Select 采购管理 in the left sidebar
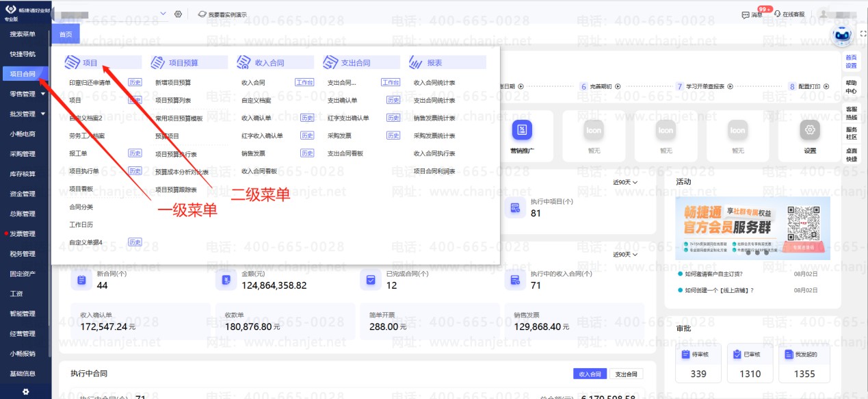This screenshot has height=399, width=868. click(x=23, y=154)
